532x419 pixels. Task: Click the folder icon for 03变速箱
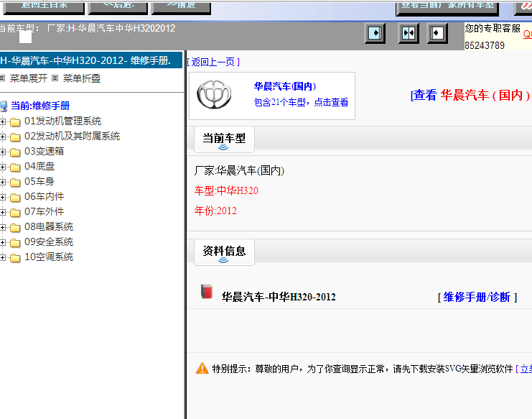(x=15, y=152)
